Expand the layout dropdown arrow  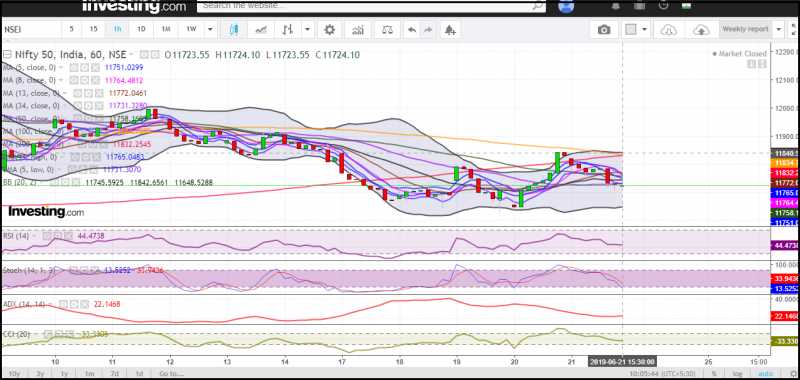coord(644,30)
